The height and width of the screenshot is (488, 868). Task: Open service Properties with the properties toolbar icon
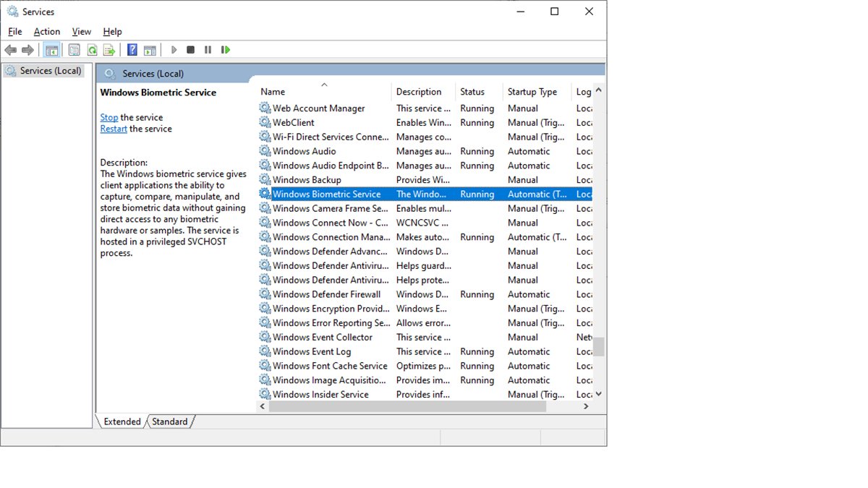click(74, 49)
